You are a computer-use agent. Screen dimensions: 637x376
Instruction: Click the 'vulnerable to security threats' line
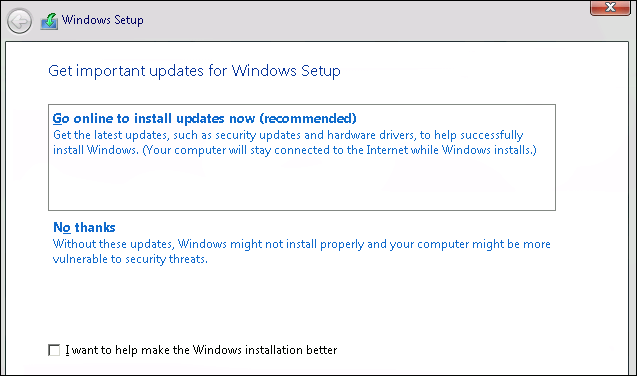click(130, 259)
